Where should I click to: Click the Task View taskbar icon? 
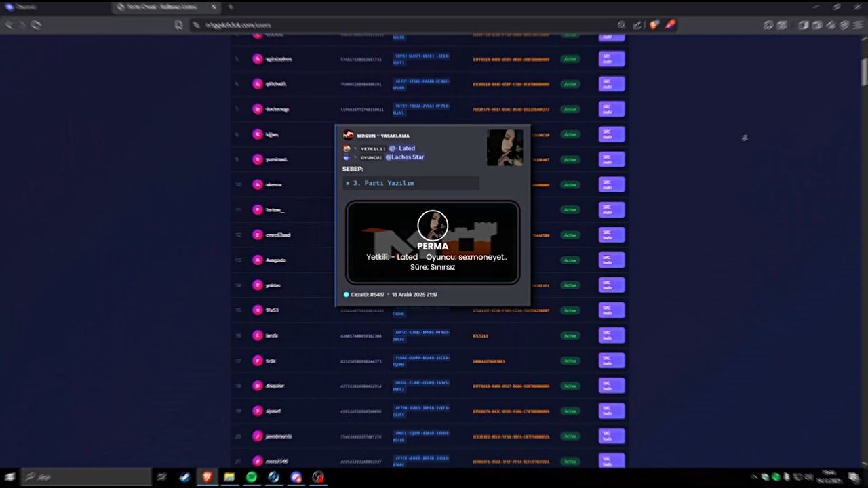coord(161,477)
